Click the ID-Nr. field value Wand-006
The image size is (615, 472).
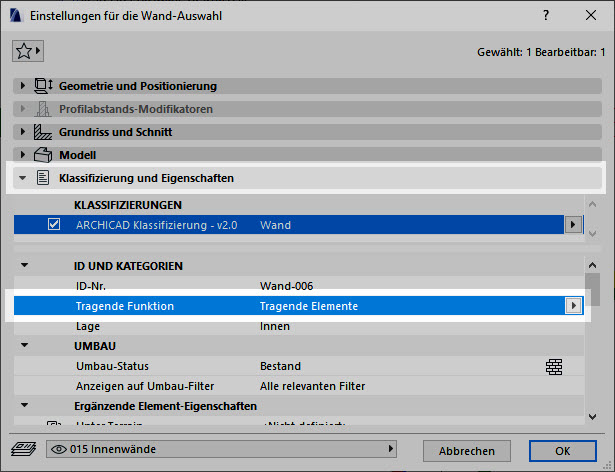pos(288,285)
